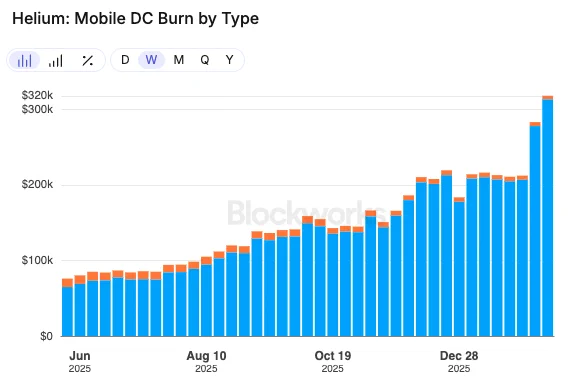The image size is (572, 381).
Task: Click the chart title Helium: Mobile DC Burn by Type
Action: pyautogui.click(x=135, y=19)
